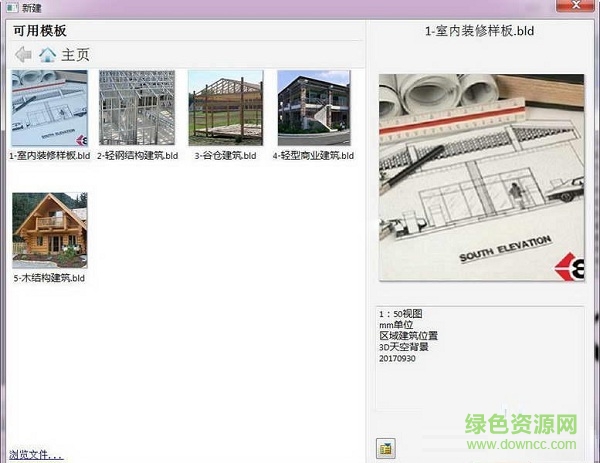Screen dimensions: 600x463
Task: Click the home icon beside 主页
Action: point(47,55)
